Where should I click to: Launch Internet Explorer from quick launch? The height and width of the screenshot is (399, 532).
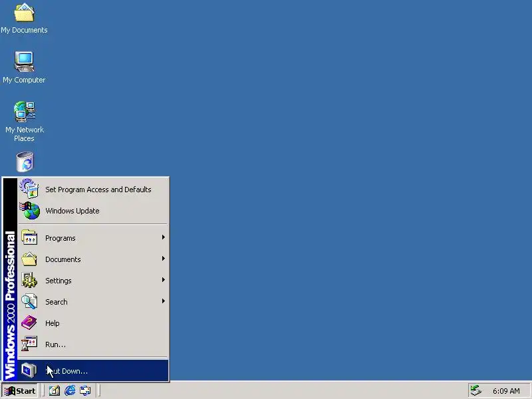coord(70,391)
